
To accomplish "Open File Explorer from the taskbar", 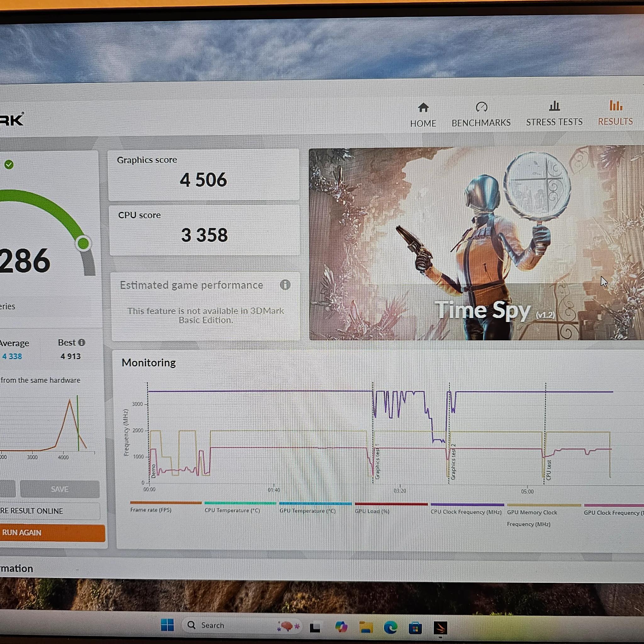I will click(366, 627).
